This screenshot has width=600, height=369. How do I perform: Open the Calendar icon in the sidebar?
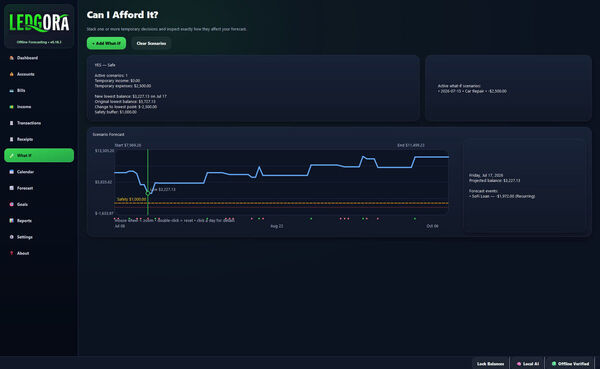[x=11, y=172]
